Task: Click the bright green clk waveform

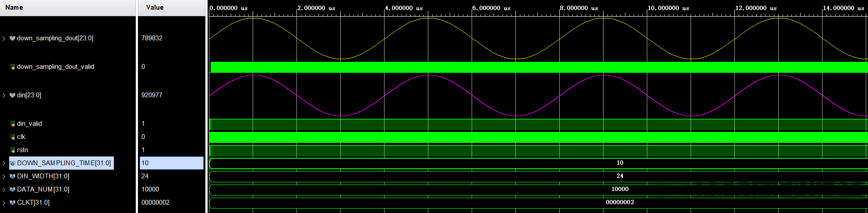Action: (538, 137)
